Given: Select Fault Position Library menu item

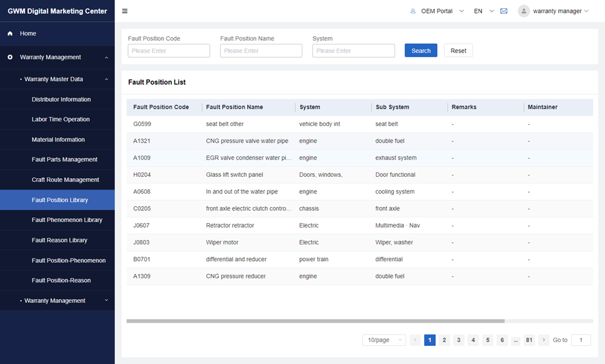Looking at the screenshot, I should point(57,200).
